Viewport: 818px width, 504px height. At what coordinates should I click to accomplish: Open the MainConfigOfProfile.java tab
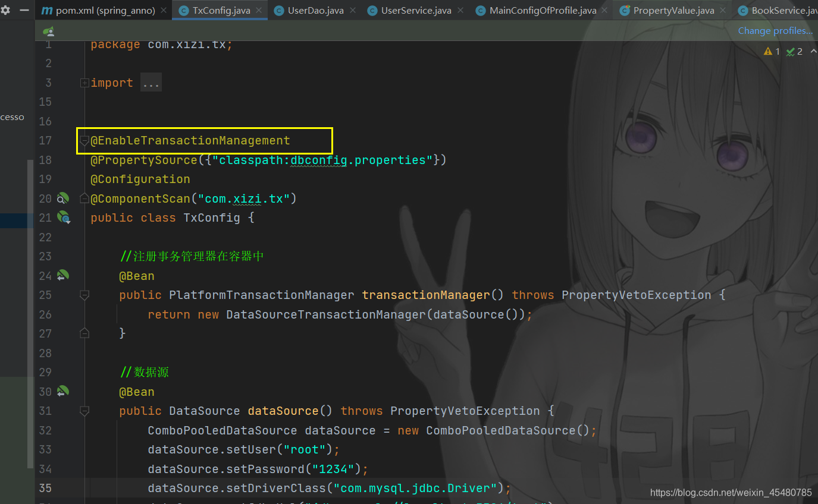click(541, 11)
